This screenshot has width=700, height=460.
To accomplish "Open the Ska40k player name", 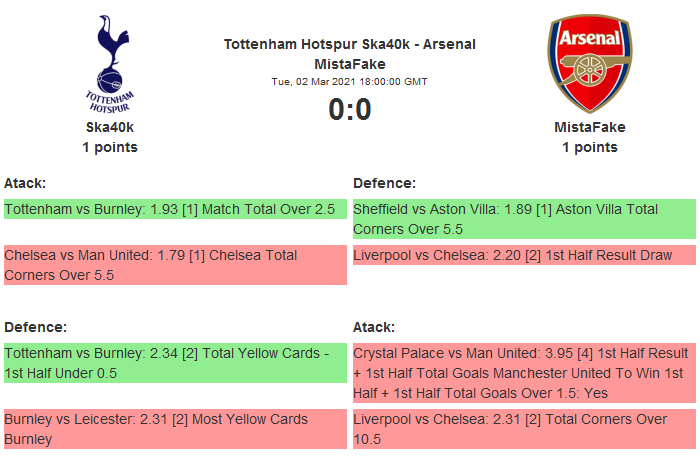I will [110, 127].
